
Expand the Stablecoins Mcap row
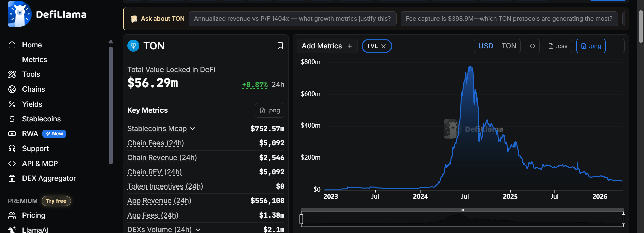click(x=193, y=129)
